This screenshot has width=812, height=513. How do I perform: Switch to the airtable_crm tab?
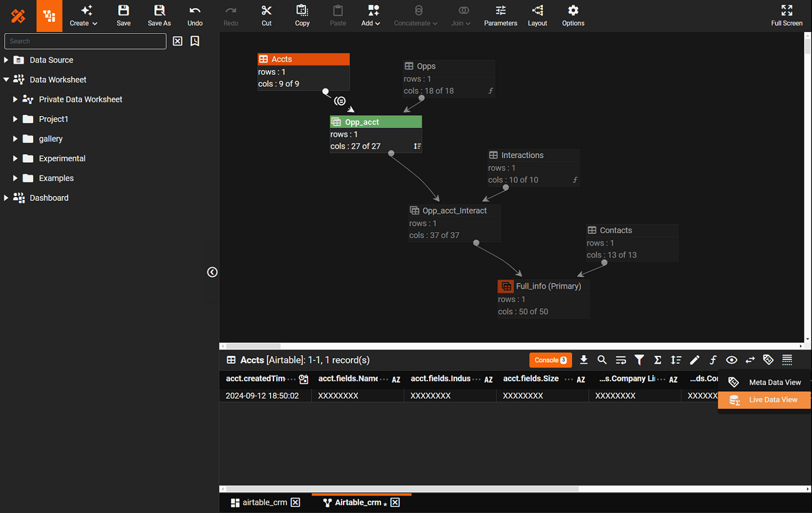tap(264, 502)
